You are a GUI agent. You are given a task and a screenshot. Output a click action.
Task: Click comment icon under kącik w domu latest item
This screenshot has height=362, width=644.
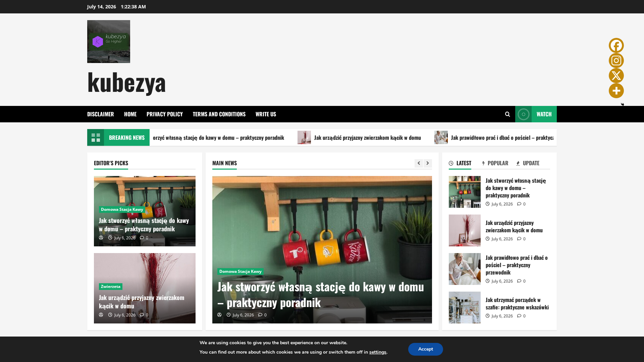point(519,239)
